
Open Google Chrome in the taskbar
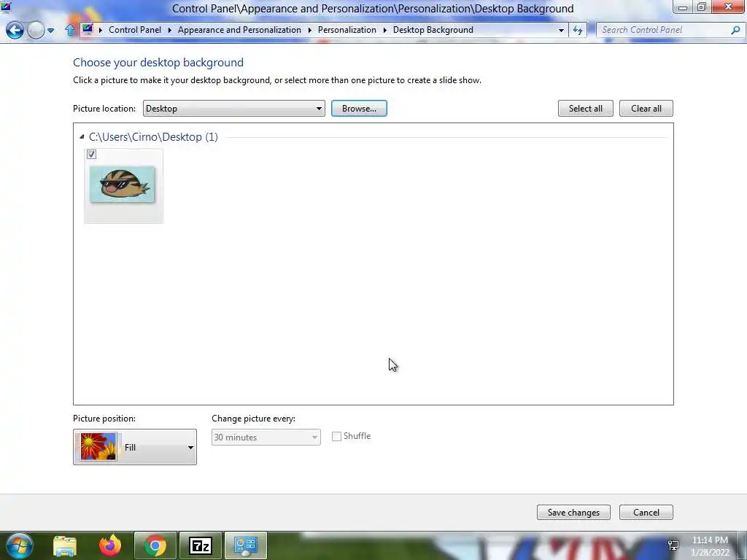[155, 545]
